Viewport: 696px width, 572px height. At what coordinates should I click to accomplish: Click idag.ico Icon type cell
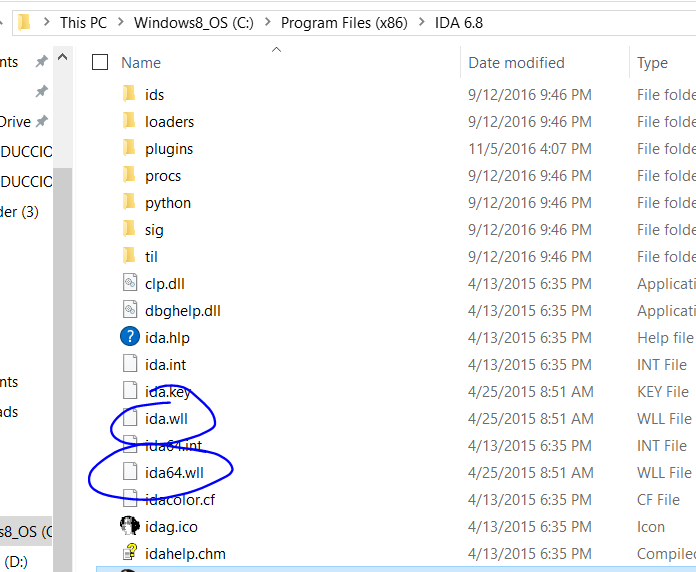(651, 527)
